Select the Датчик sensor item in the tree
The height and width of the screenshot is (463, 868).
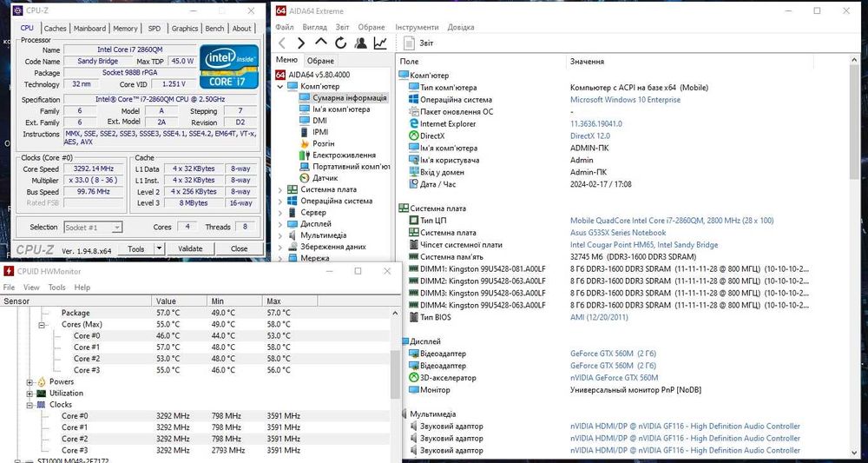325,177
